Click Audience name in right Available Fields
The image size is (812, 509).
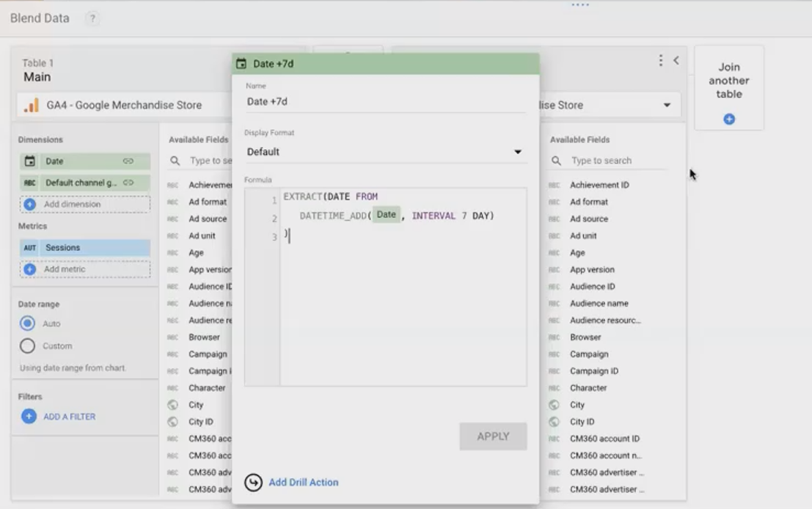coord(599,304)
